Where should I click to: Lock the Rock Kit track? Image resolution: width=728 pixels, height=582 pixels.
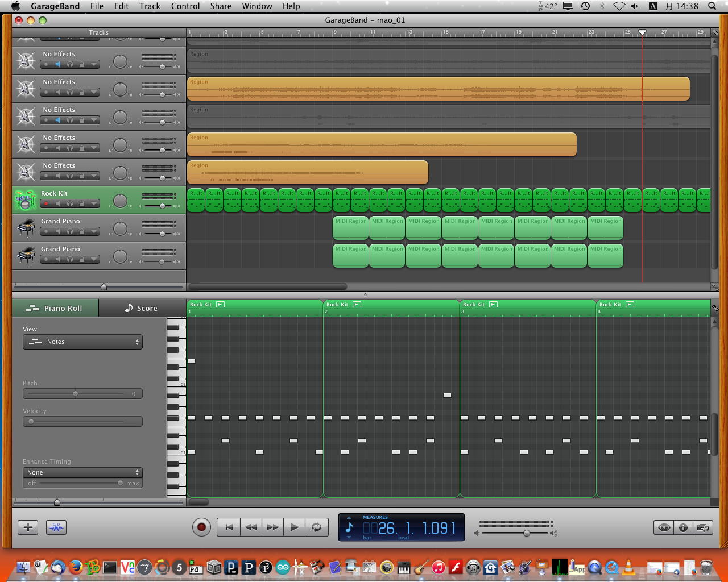coord(81,203)
